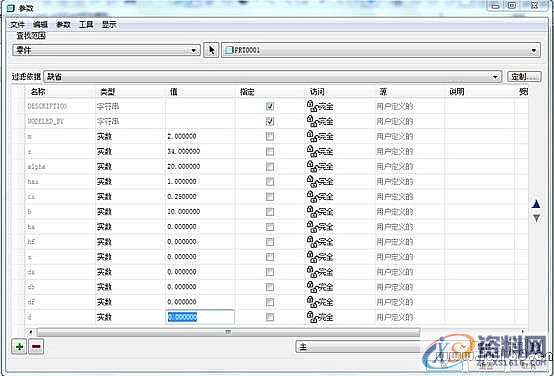Click the 值 column header

200,92
